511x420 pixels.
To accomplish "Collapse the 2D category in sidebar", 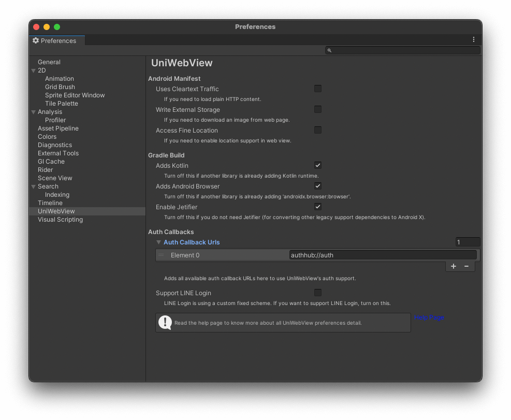I will [x=34, y=70].
